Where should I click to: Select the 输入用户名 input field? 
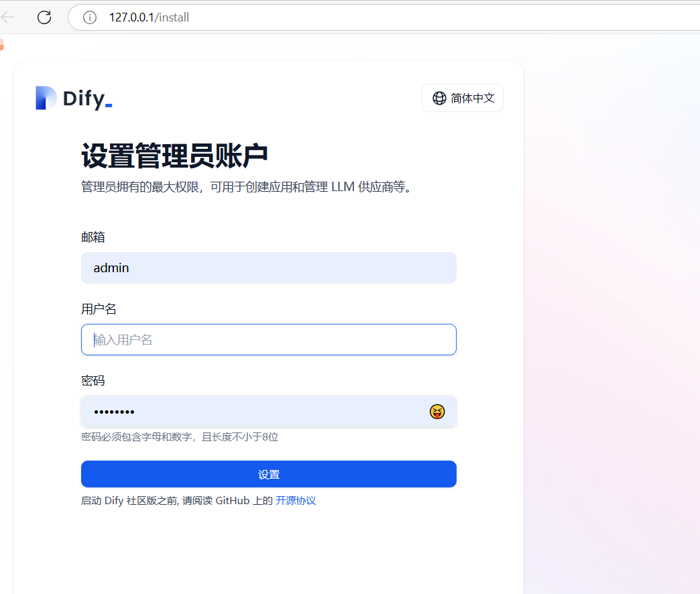click(269, 340)
